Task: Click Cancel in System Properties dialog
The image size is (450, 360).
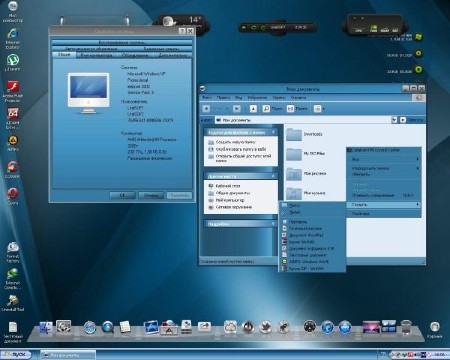Action: pos(151,195)
